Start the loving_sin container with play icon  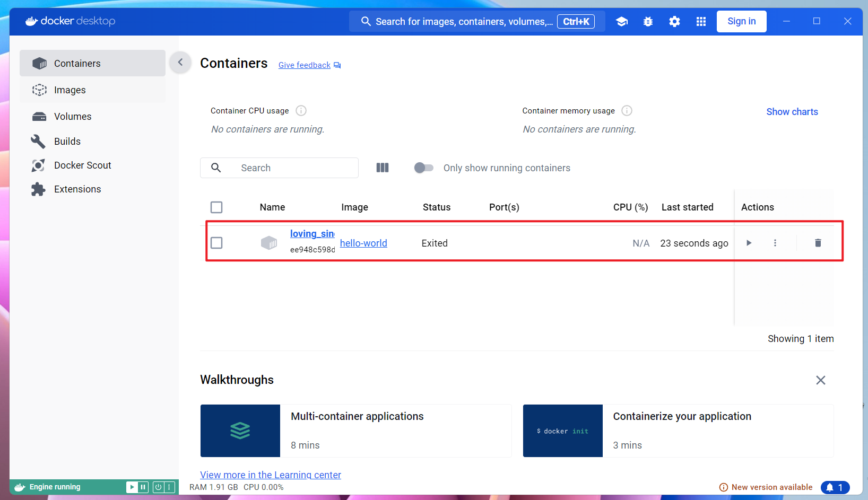(x=749, y=243)
